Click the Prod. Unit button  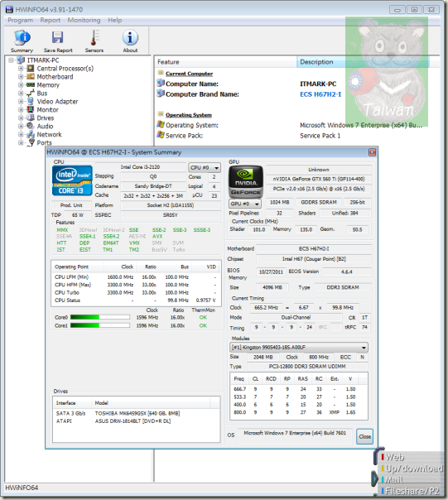(71, 205)
